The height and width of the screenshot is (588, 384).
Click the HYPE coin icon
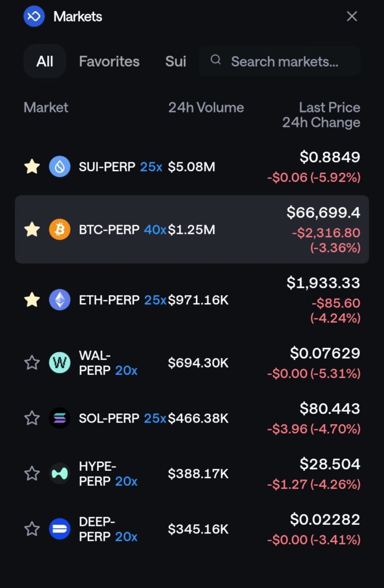pos(60,473)
